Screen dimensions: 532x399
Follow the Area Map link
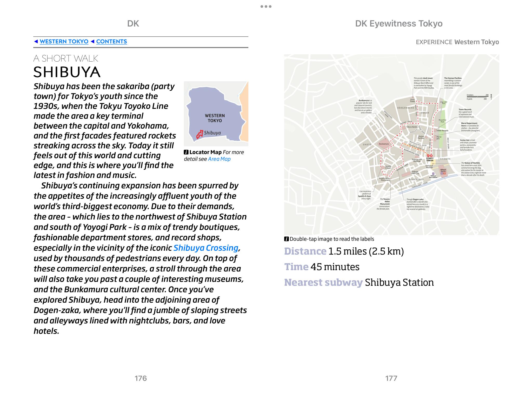[219, 159]
